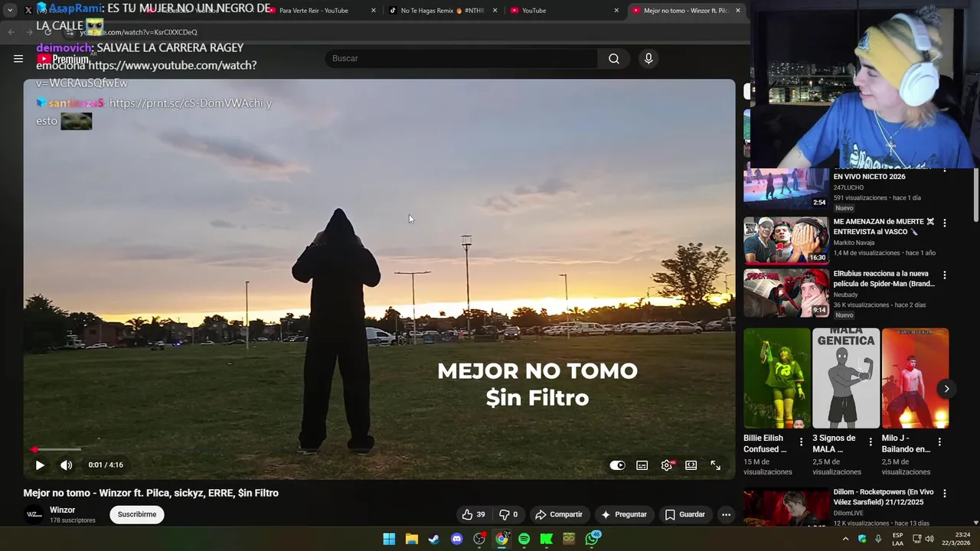Toggle the autoplay switch
The image size is (980, 551).
pyautogui.click(x=617, y=465)
